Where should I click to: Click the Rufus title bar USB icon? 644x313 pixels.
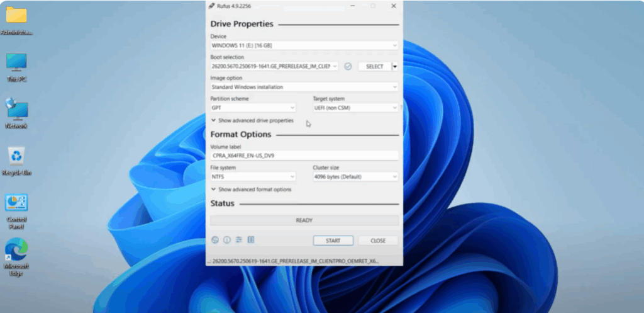[x=211, y=6]
